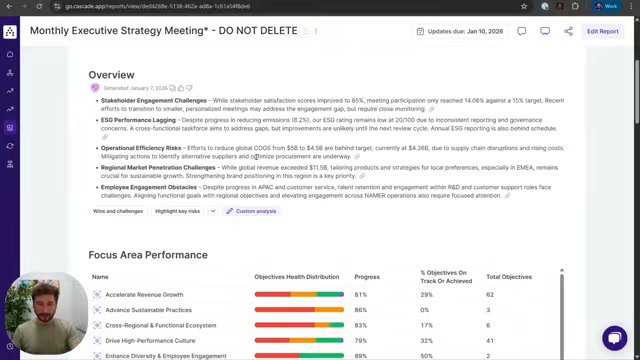Click the calendar icon beside Updates due
Screen dimensions: 640x360
click(x=420, y=31)
